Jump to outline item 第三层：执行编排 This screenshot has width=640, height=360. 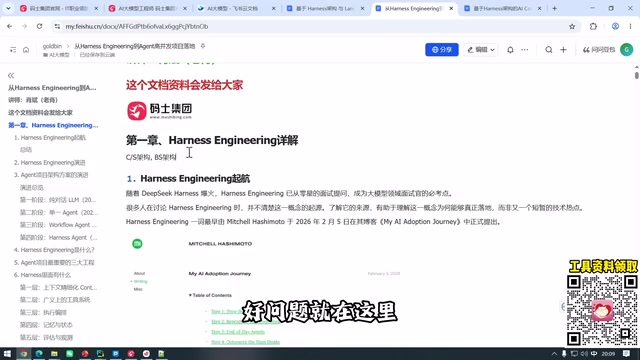(x=43, y=312)
